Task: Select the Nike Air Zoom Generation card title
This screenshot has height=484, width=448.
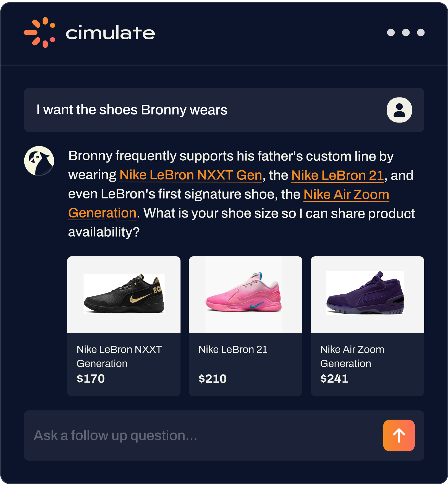Action: [352, 356]
